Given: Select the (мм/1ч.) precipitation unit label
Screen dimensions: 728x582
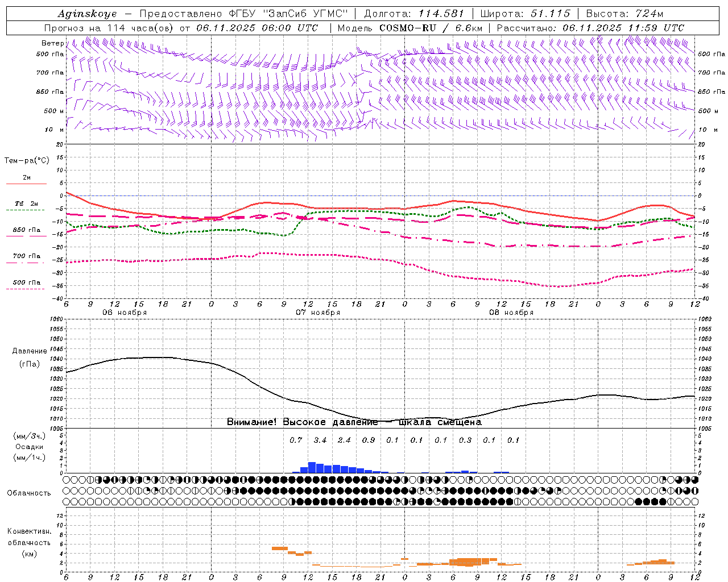Looking at the screenshot, I should pyautogui.click(x=29, y=458).
